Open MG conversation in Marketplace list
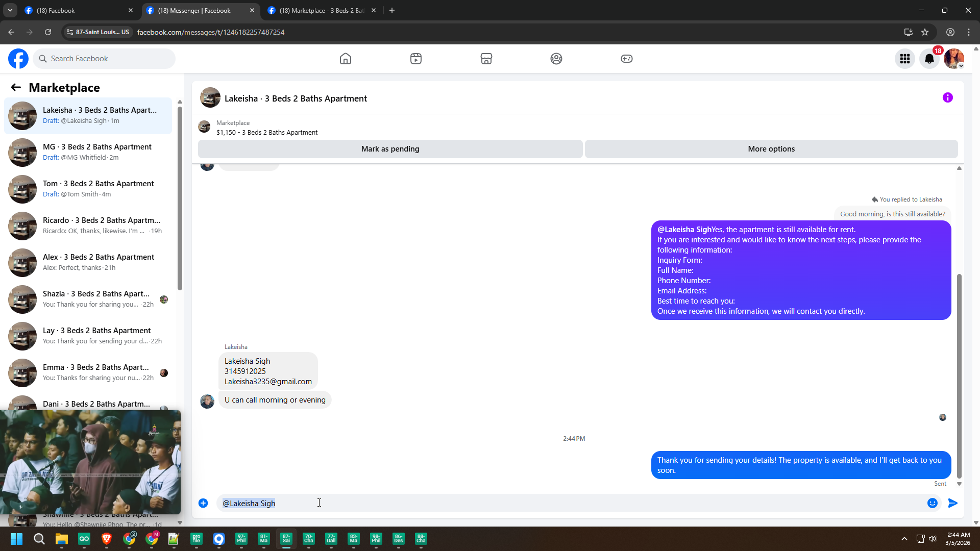980x551 pixels. pos(88,153)
